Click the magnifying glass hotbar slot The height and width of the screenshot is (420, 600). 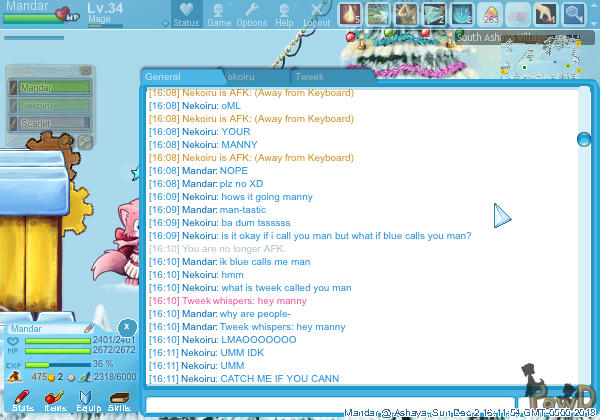[x=574, y=14]
